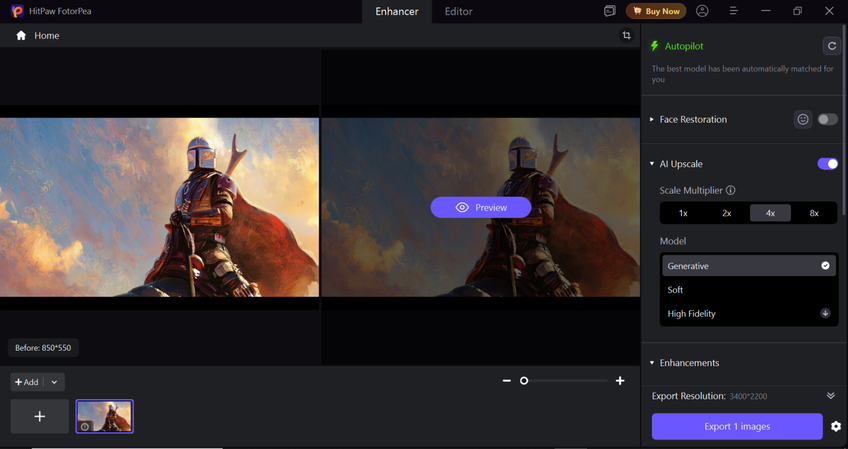Image resolution: width=848 pixels, height=449 pixels.
Task: Click the +Add button
Action: [x=27, y=382]
